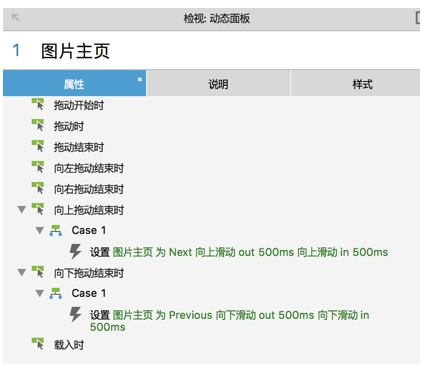The height and width of the screenshot is (369, 426).
Task: Open the 设置 图片主页 为 Next action
Action: click(x=239, y=252)
